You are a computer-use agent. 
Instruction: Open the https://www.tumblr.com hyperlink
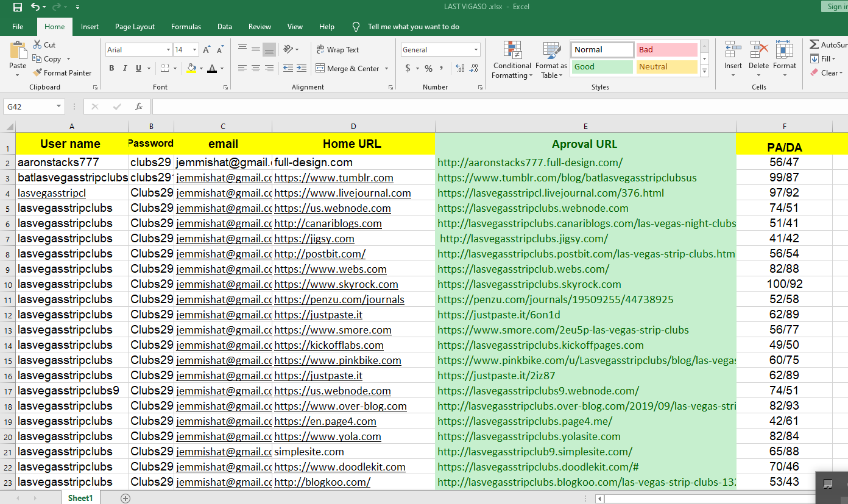point(333,177)
